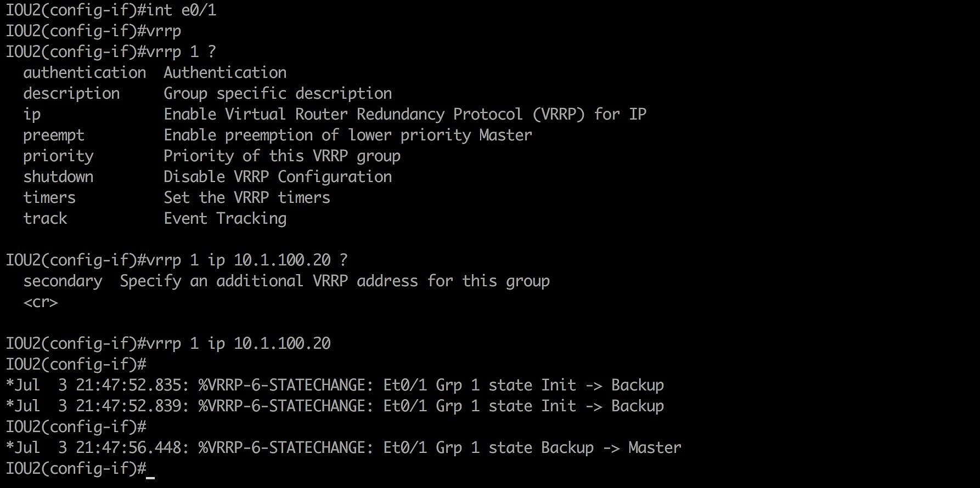
Task: Click 'Group specific description' help text
Action: point(278,93)
